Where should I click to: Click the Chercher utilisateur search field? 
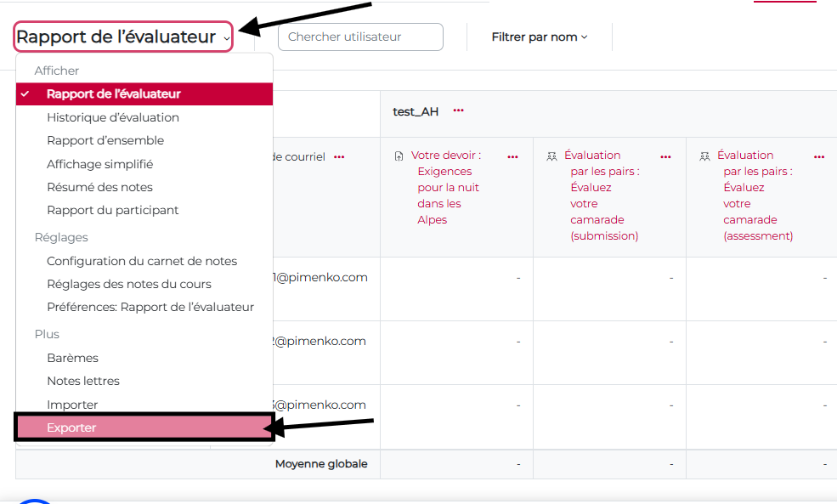tap(360, 37)
